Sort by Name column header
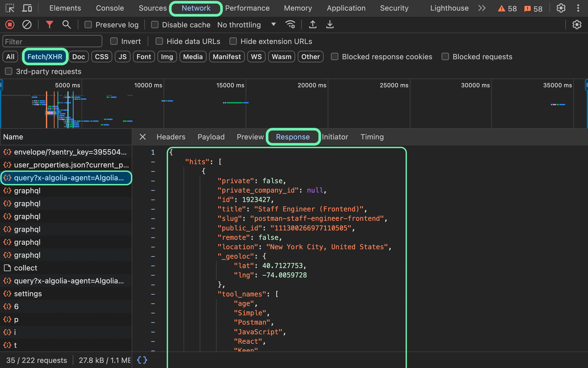Image resolution: width=588 pixels, height=368 pixels. [x=66, y=137]
